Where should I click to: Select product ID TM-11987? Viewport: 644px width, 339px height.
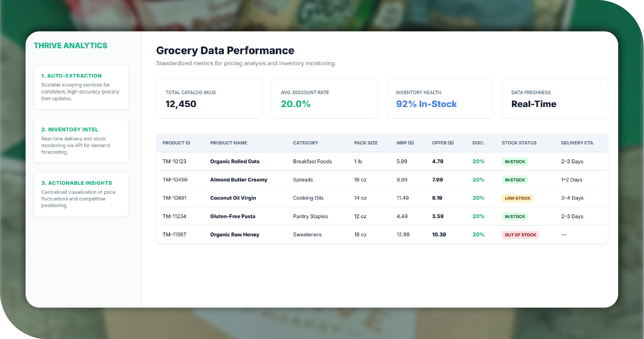[x=174, y=235]
